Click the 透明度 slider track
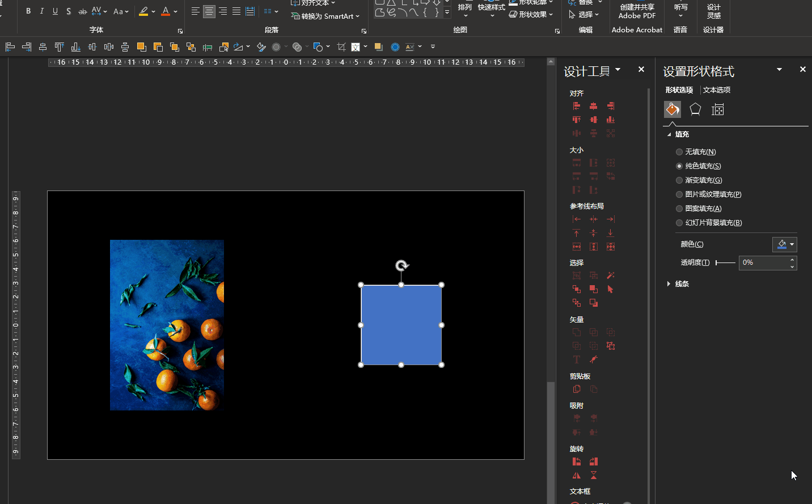 click(x=726, y=262)
